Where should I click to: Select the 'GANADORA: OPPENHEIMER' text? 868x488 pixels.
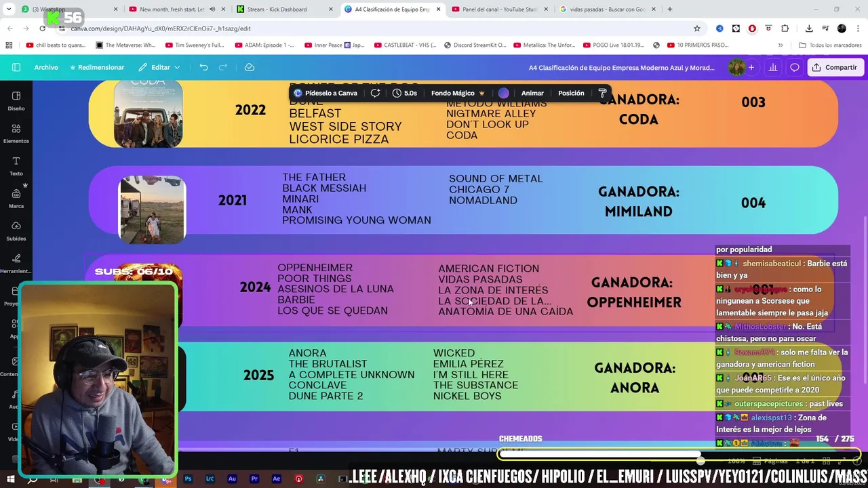coord(633,292)
